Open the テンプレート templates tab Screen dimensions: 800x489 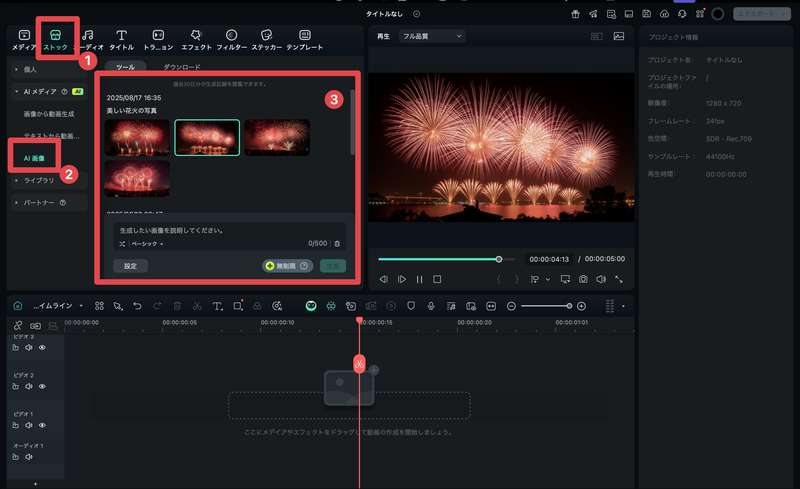click(305, 40)
